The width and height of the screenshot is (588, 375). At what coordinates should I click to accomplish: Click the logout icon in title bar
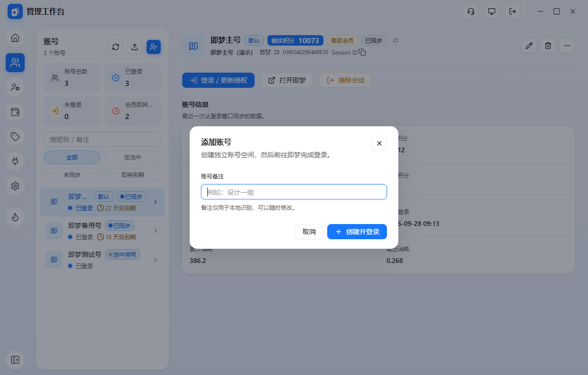coord(513,11)
